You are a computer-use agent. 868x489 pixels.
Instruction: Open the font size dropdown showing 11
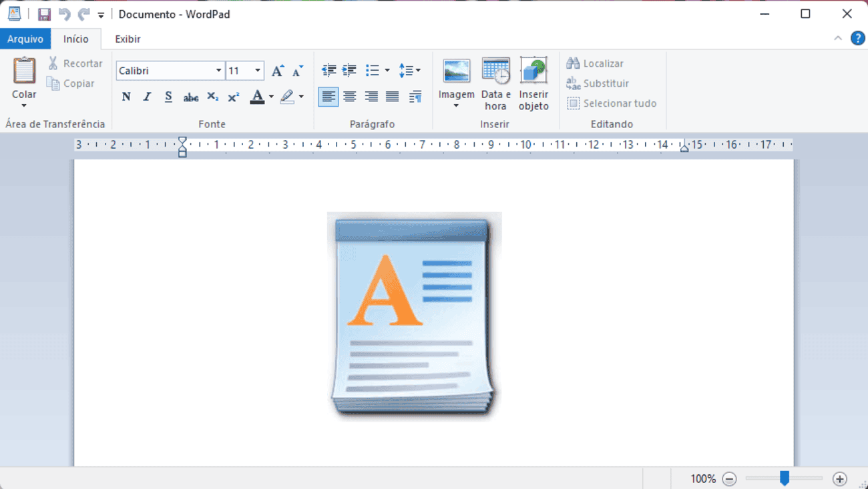[258, 71]
